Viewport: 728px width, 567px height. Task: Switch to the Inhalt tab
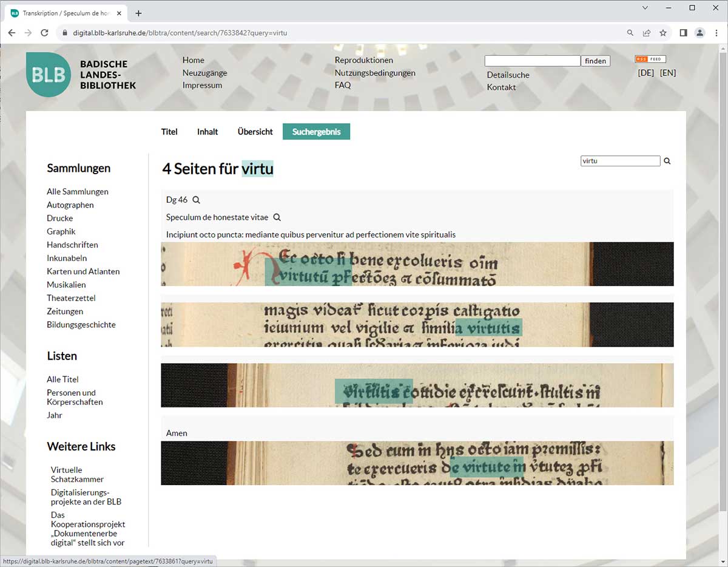point(207,132)
